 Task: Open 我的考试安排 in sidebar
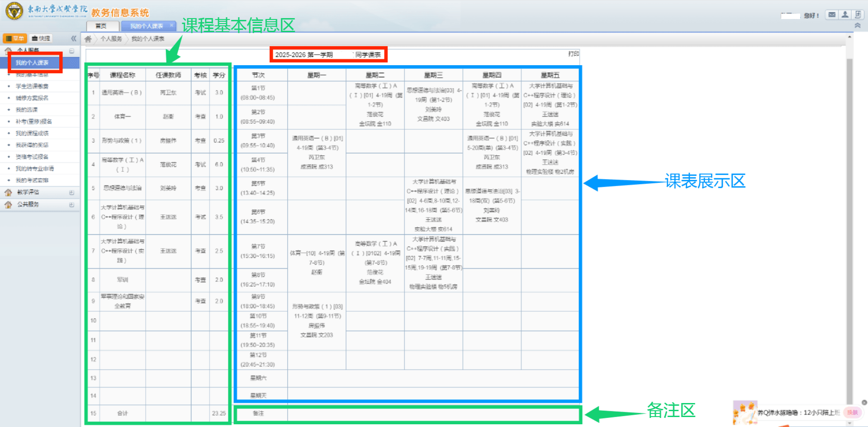pos(32,180)
